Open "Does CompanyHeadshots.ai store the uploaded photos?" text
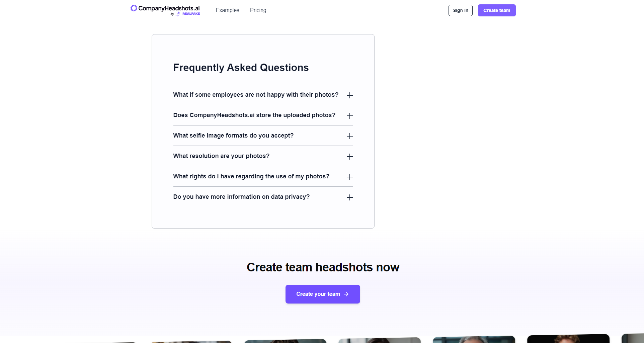This screenshot has height=343, width=644. (x=254, y=115)
